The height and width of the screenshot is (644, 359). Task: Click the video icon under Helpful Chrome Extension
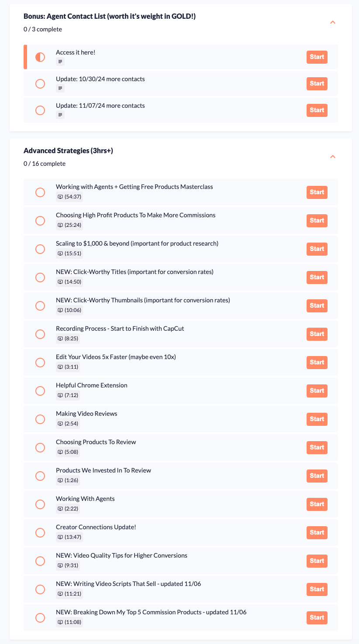(60, 395)
